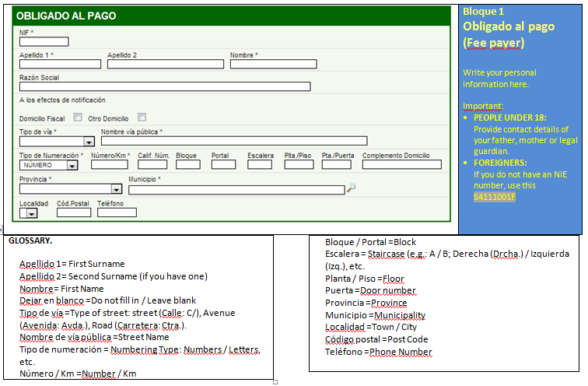Tick the Otro Domicilio checkbox
The image size is (588, 386).
point(142,118)
